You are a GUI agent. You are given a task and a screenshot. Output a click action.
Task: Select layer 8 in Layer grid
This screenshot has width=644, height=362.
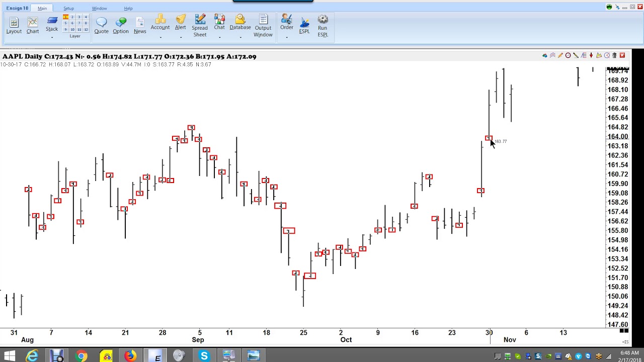pyautogui.click(x=86, y=23)
